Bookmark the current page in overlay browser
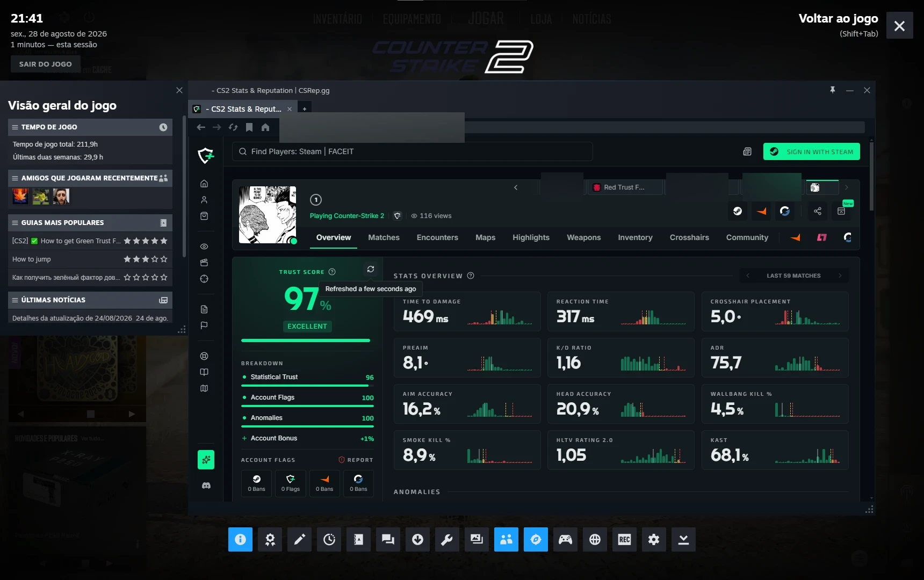Image resolution: width=924 pixels, height=580 pixels. (249, 127)
